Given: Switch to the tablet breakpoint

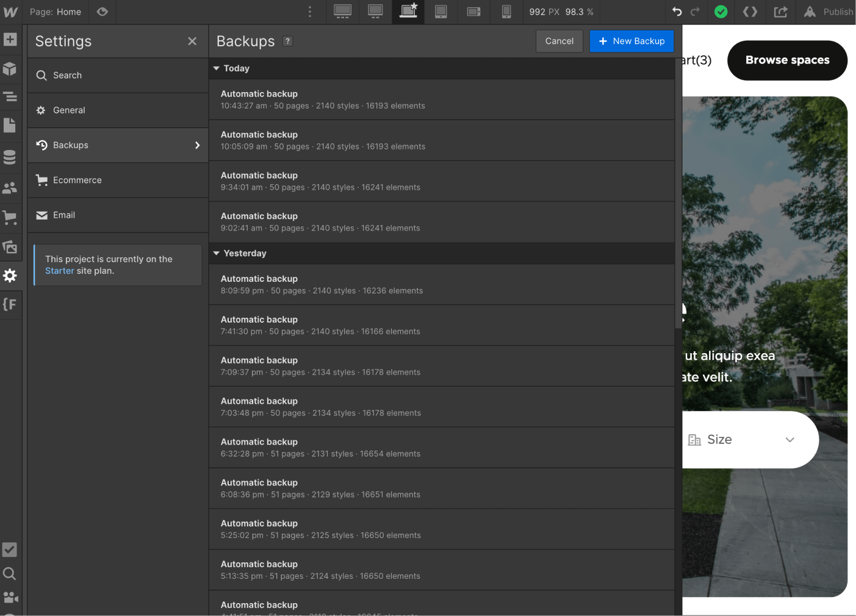Looking at the screenshot, I should 441,12.
